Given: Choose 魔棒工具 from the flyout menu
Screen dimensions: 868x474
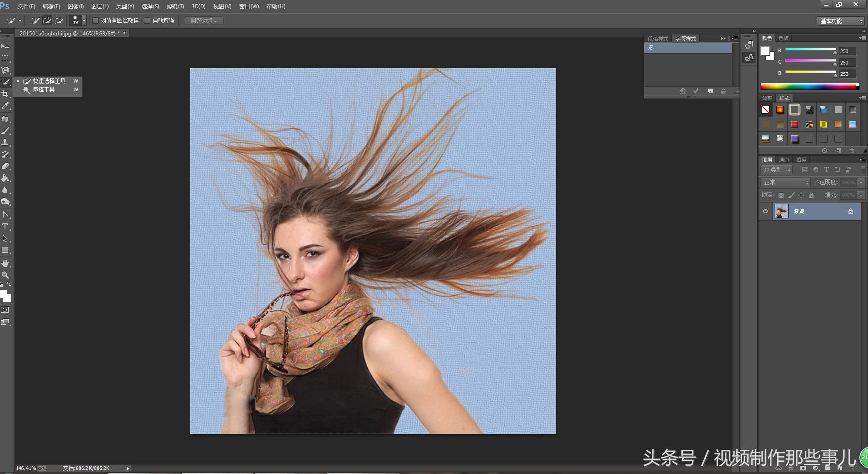Looking at the screenshot, I should pyautogui.click(x=44, y=90).
